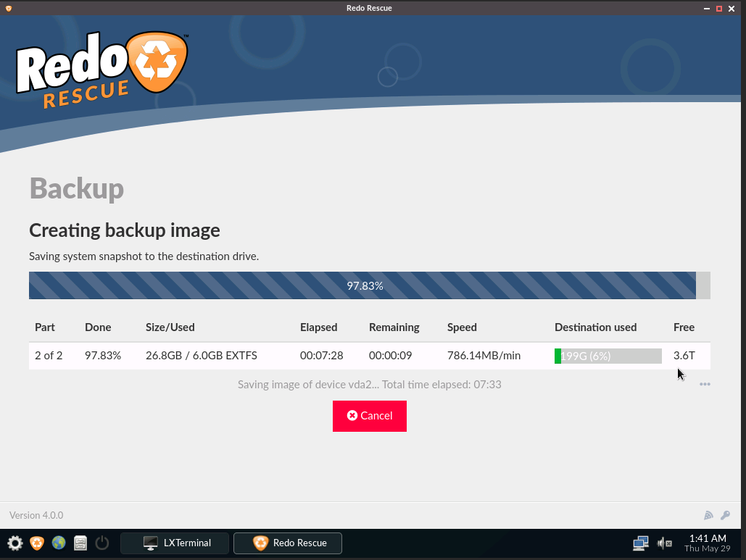
Task: Maximize the Redo Rescue window
Action: click(x=719, y=9)
